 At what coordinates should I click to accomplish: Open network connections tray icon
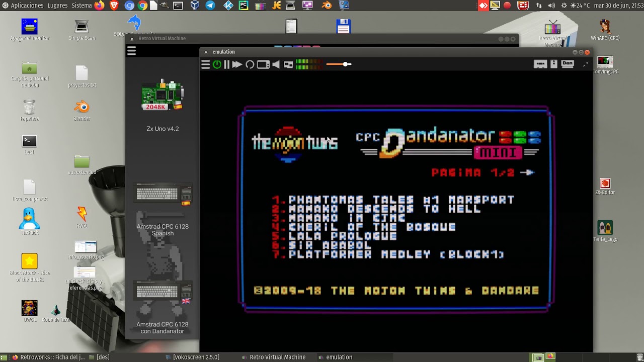coord(539,6)
